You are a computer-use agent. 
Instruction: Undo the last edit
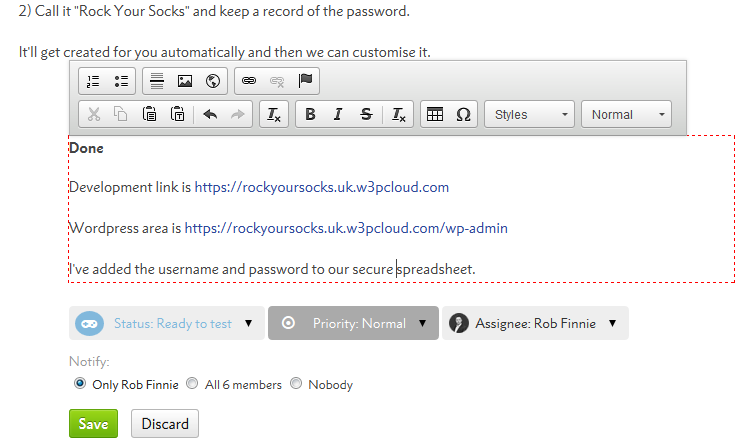coord(210,115)
